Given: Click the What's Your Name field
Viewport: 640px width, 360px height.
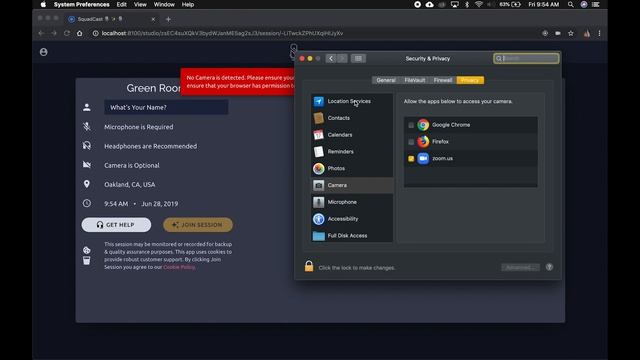Looking at the screenshot, I should tap(166, 107).
